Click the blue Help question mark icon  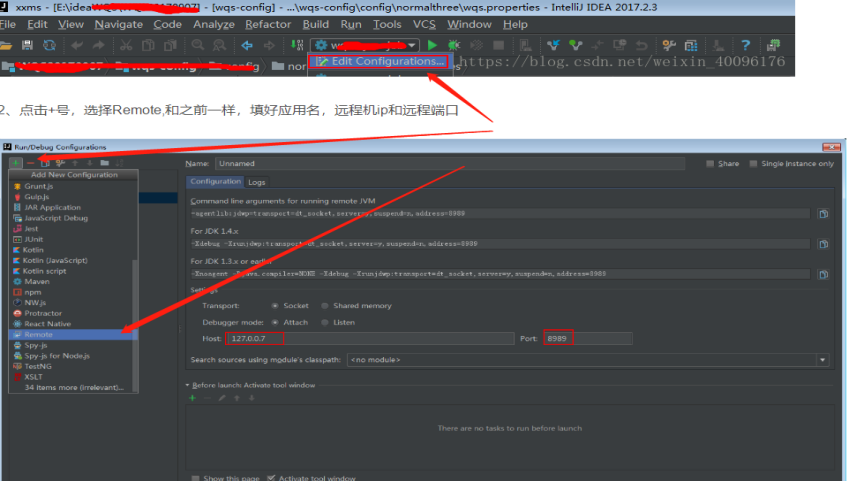(745, 45)
